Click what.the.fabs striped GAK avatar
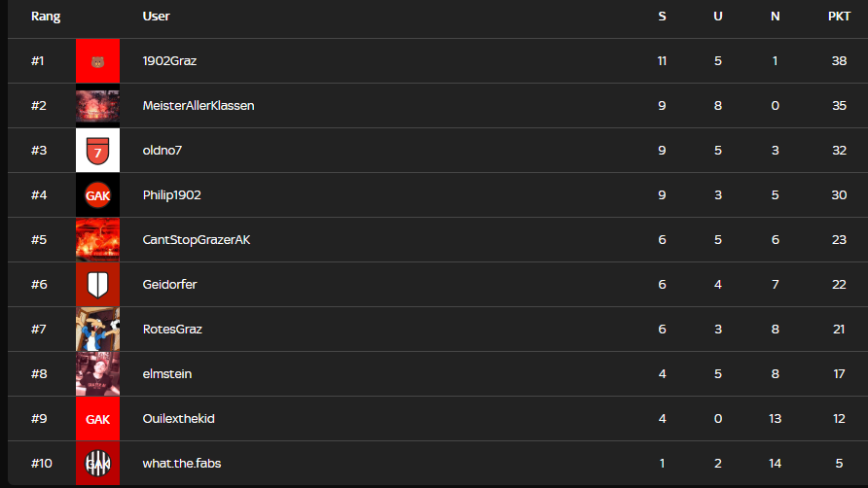The width and height of the screenshot is (868, 488). 97,464
